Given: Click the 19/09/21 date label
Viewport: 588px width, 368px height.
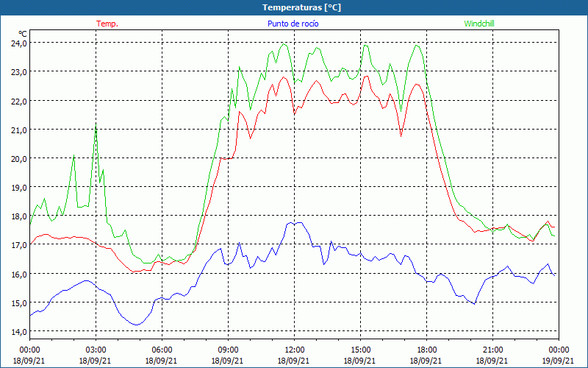Looking at the screenshot, I should 558,361.
